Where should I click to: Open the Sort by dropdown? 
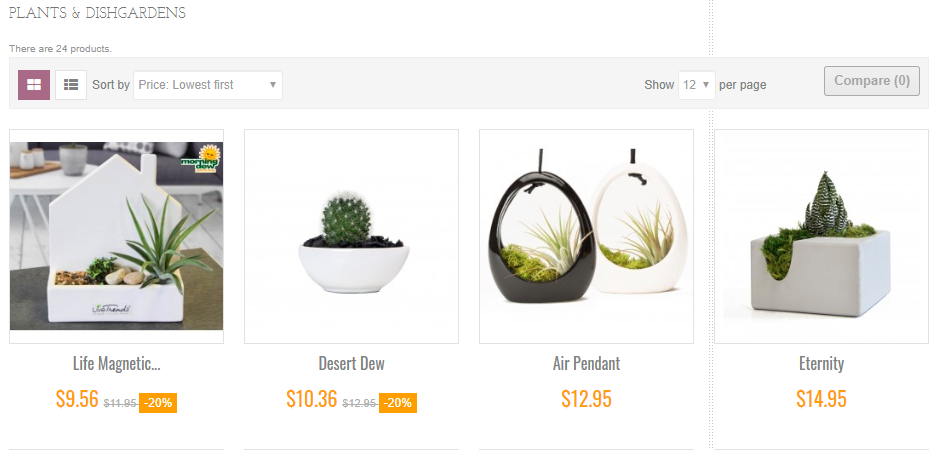(x=208, y=85)
